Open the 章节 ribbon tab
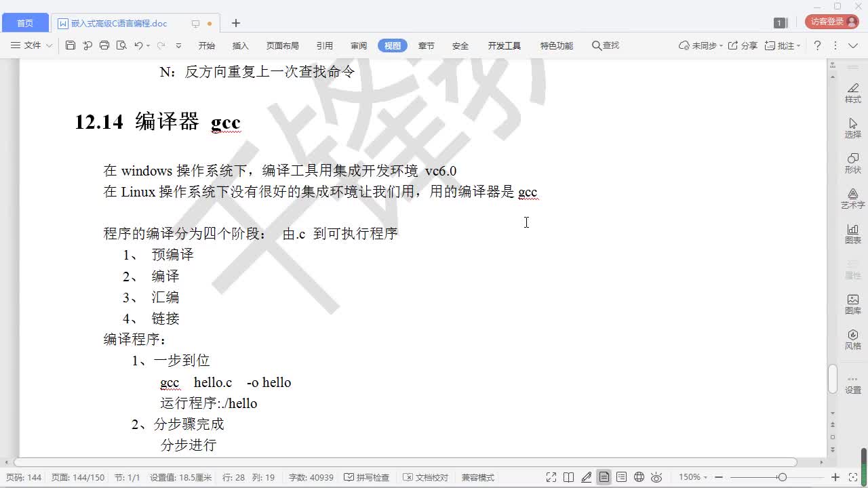 click(x=427, y=45)
